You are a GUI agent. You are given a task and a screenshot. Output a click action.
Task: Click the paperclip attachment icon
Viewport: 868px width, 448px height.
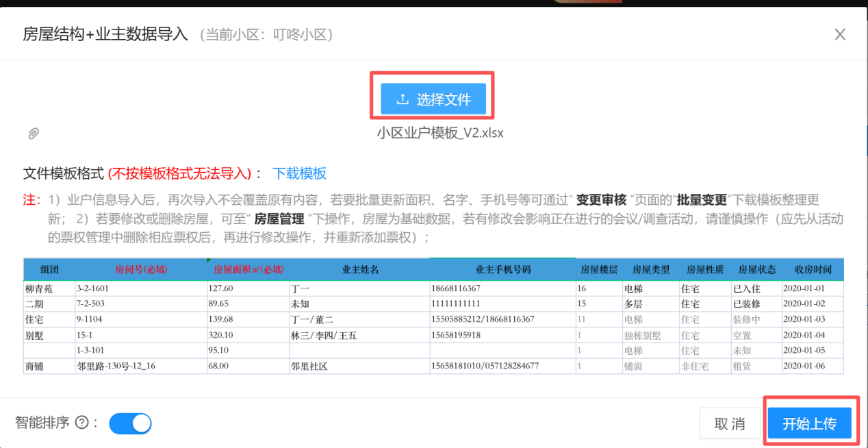(x=33, y=134)
